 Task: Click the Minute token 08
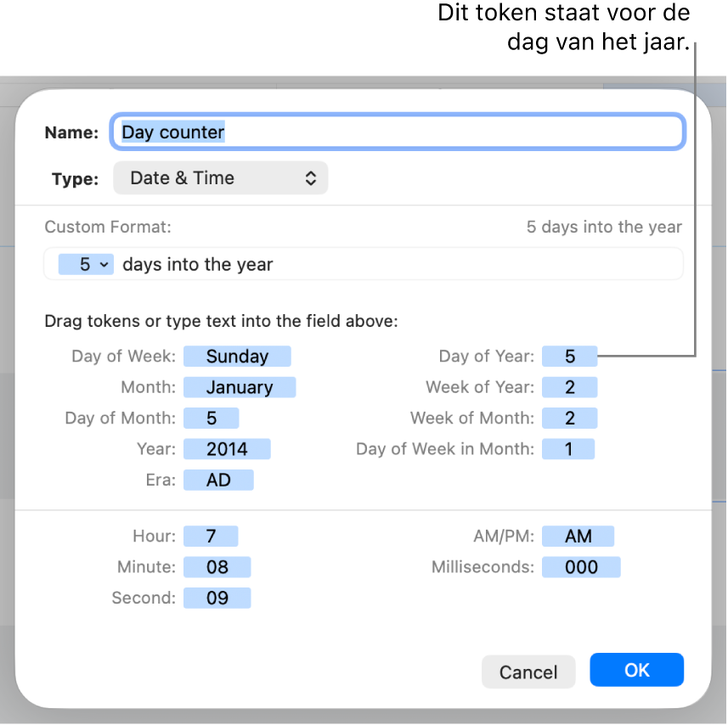click(x=217, y=567)
